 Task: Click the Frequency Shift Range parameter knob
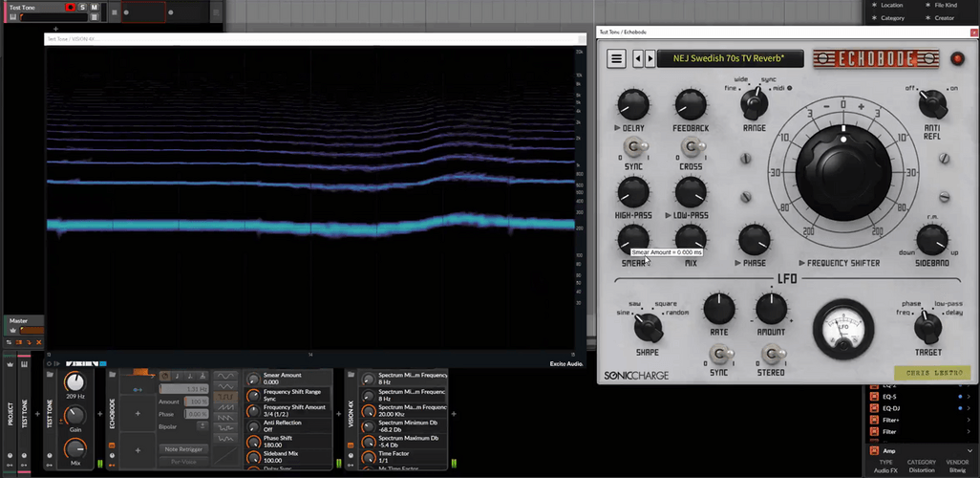pos(253,395)
